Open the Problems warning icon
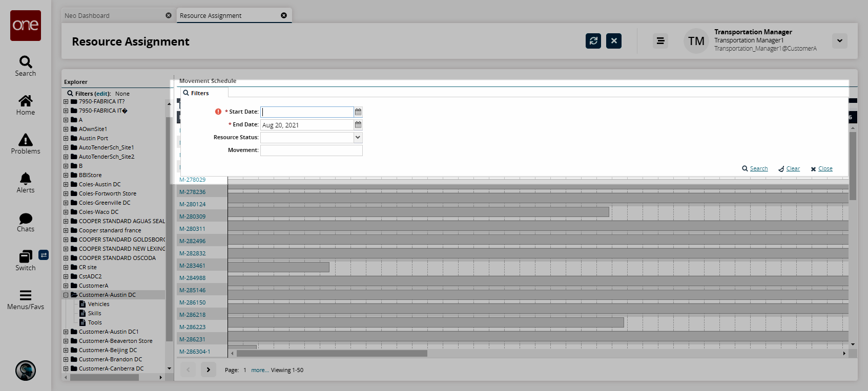 coord(25,140)
